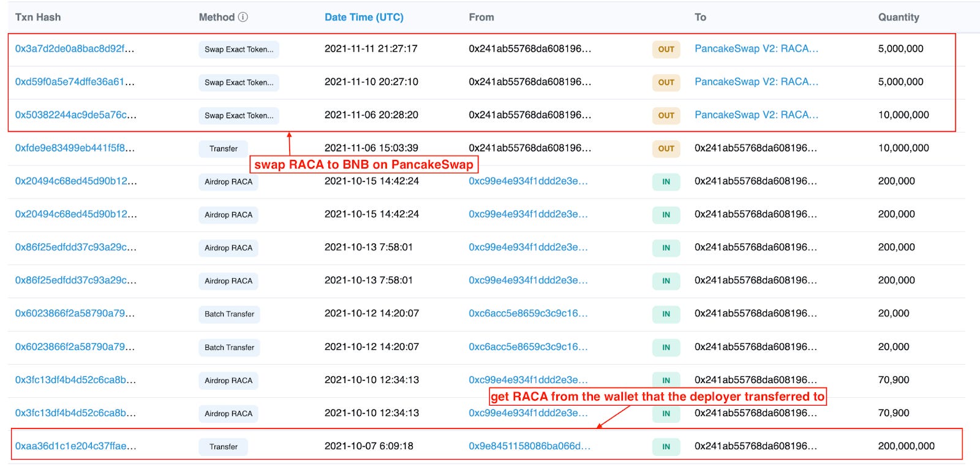Select To address in 0xfde9e83 row

(x=756, y=148)
